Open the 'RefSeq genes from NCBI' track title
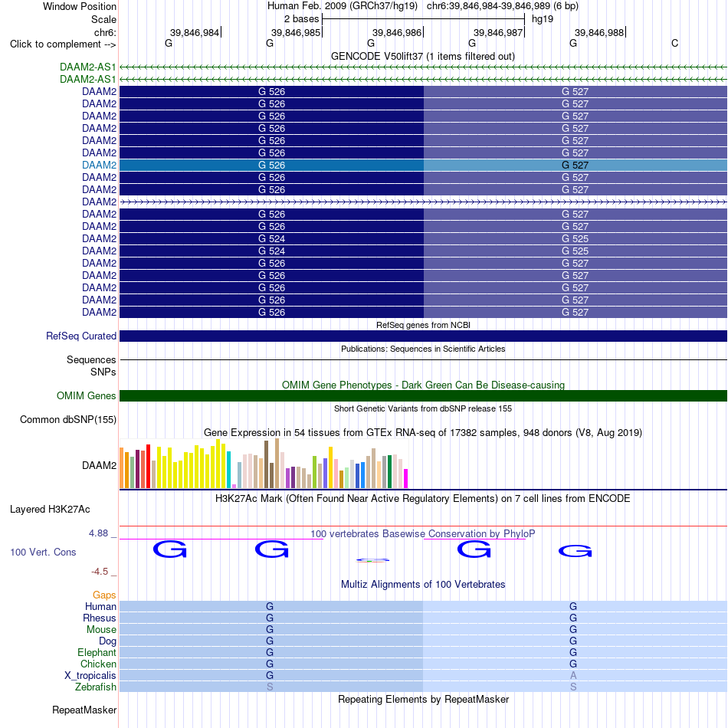The height and width of the screenshot is (728, 728). pos(423,325)
